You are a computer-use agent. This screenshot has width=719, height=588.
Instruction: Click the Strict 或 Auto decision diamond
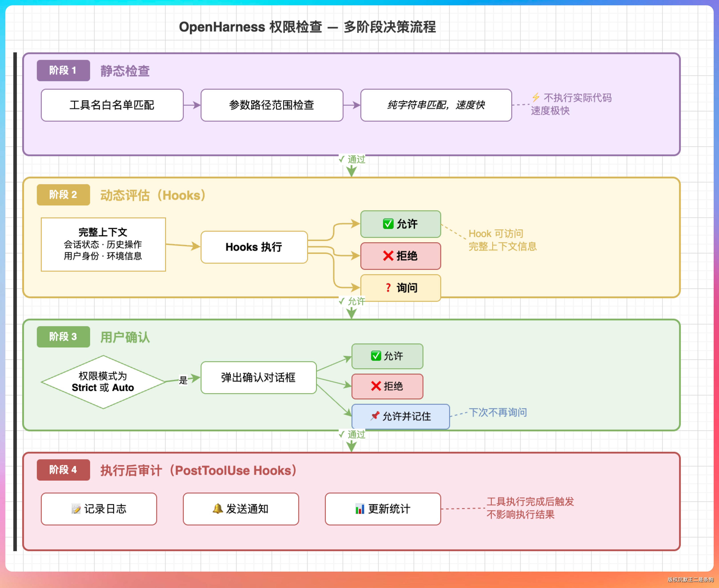pos(103,382)
